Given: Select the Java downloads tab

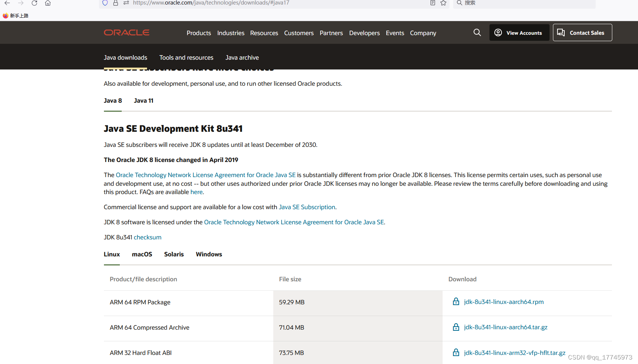Looking at the screenshot, I should click(x=125, y=57).
